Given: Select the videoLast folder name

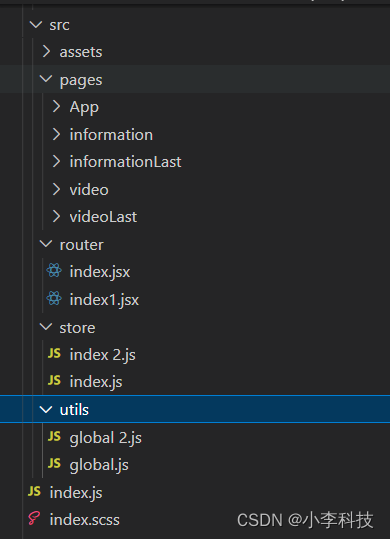Looking at the screenshot, I should click(103, 217).
